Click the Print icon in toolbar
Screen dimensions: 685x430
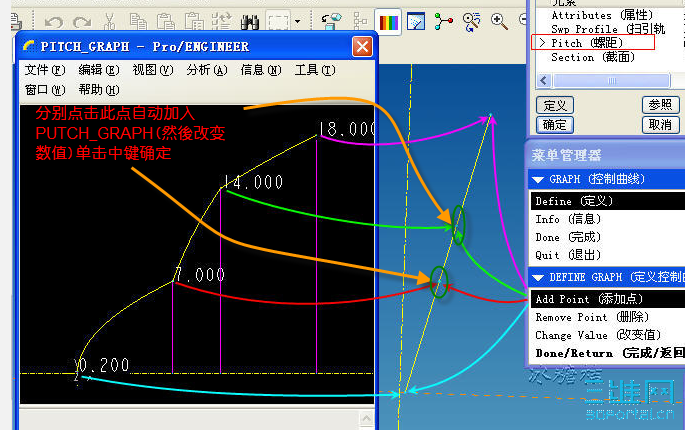16,22
